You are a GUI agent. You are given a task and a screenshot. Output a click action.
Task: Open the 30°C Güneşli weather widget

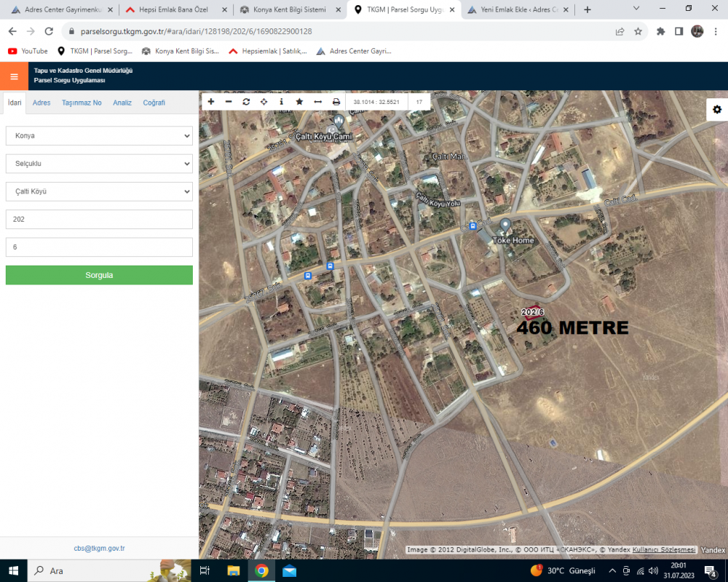click(563, 570)
